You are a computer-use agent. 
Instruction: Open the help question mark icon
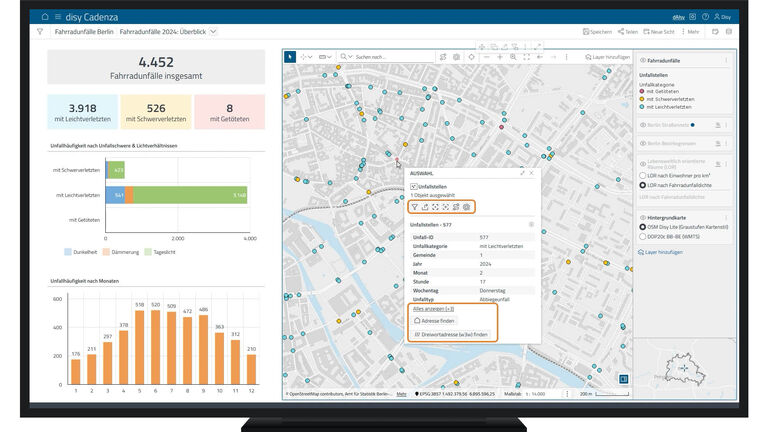(x=705, y=17)
